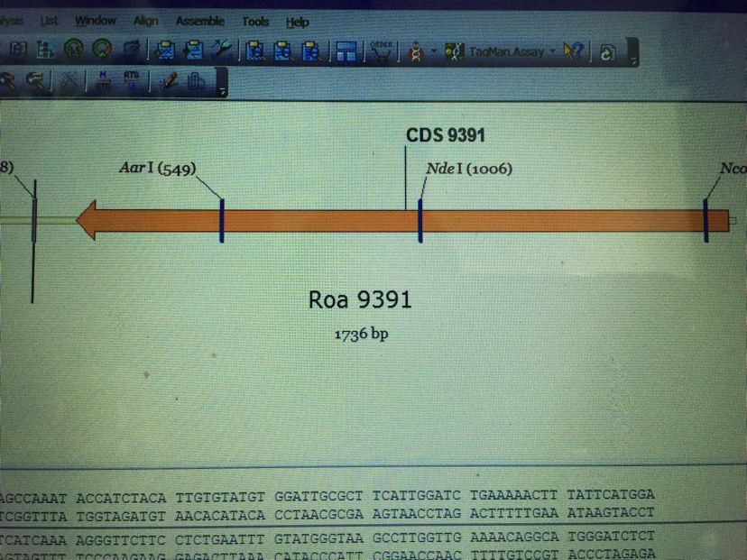Select the AarI (549) restriction site label
The image size is (747, 560).
[x=157, y=168]
